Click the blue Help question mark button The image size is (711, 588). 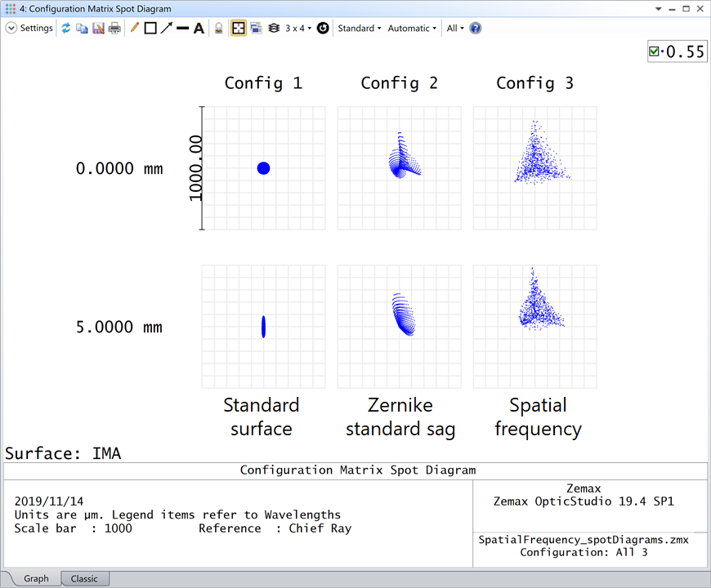point(476,28)
